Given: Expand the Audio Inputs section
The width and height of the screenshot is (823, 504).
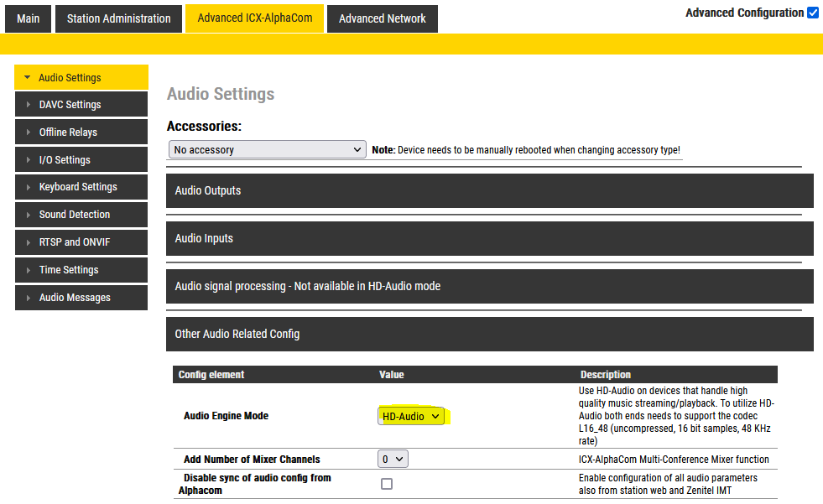Looking at the screenshot, I should tap(489, 238).
